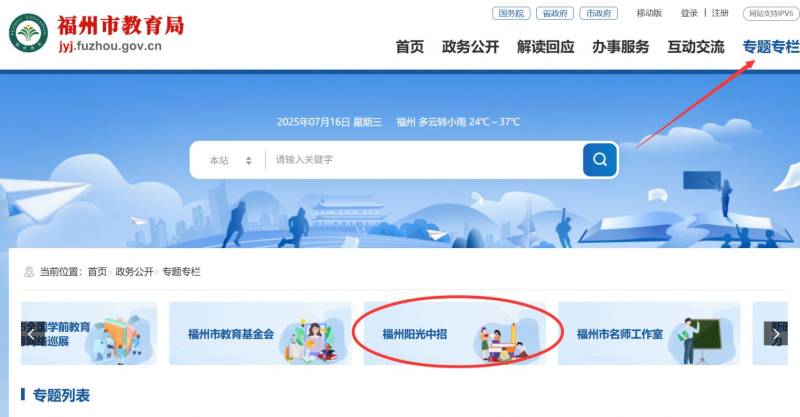The height and width of the screenshot is (417, 800).
Task: Click the 市政府 link button
Action: (x=598, y=13)
